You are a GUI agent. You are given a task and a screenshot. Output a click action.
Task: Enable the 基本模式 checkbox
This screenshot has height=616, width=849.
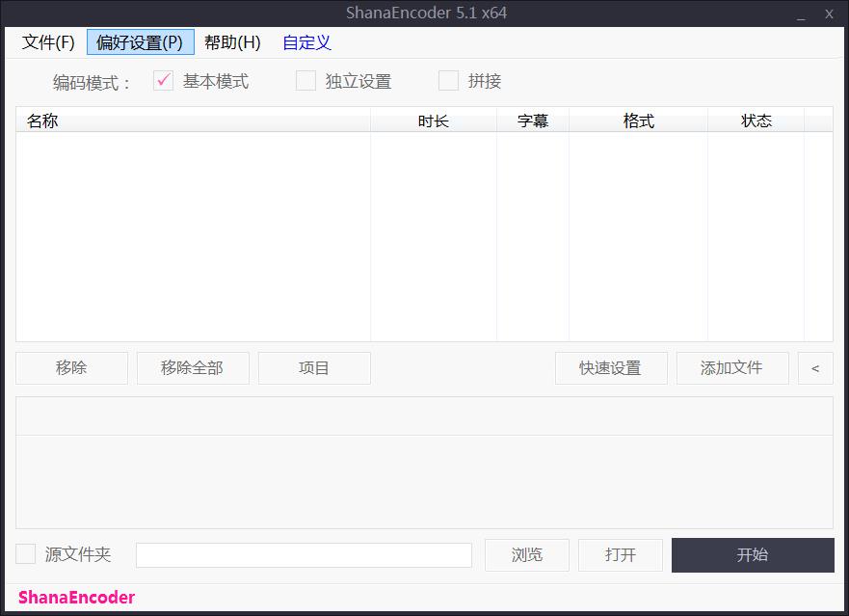pyautogui.click(x=162, y=81)
